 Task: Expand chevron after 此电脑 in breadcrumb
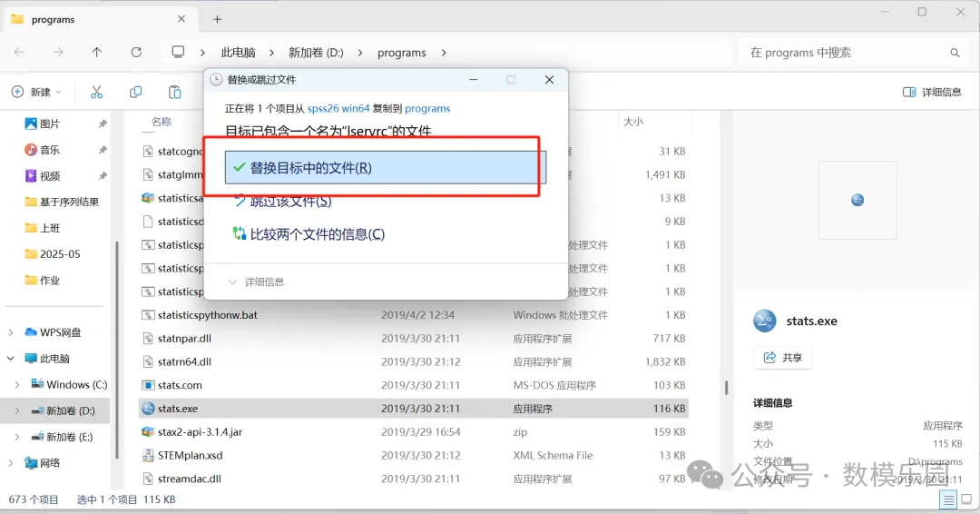tap(272, 53)
